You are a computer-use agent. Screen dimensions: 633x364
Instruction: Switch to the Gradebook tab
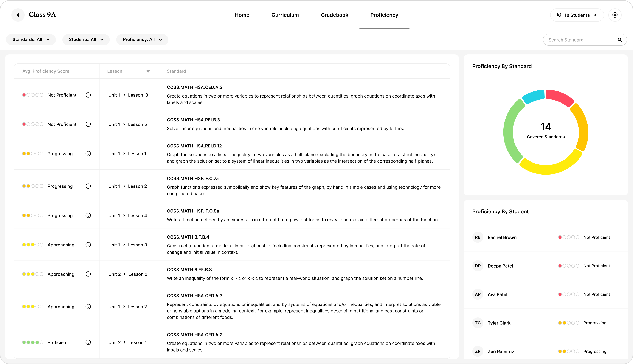pyautogui.click(x=334, y=15)
